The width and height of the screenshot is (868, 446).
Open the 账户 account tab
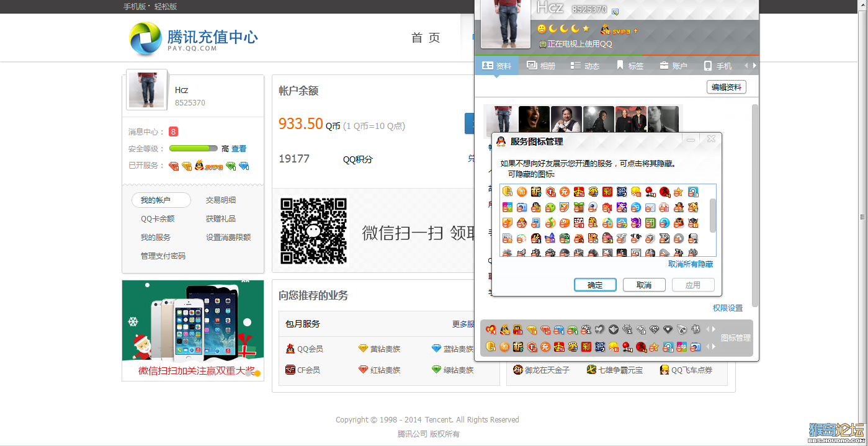pyautogui.click(x=673, y=66)
